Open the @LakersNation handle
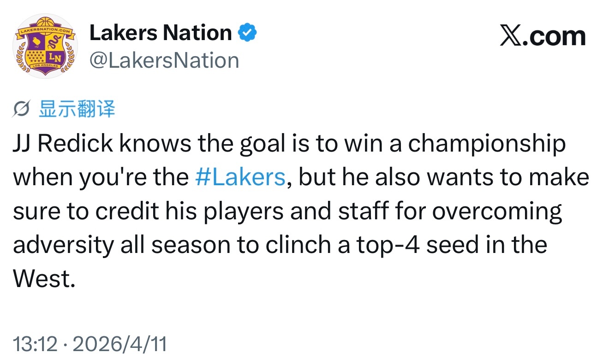Viewport: 609px width, 364px height. [x=164, y=61]
